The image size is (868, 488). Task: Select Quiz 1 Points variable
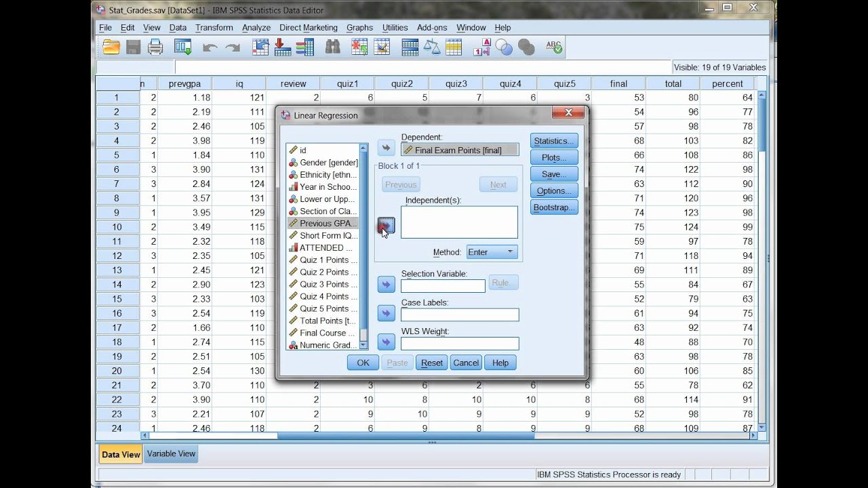coord(323,260)
